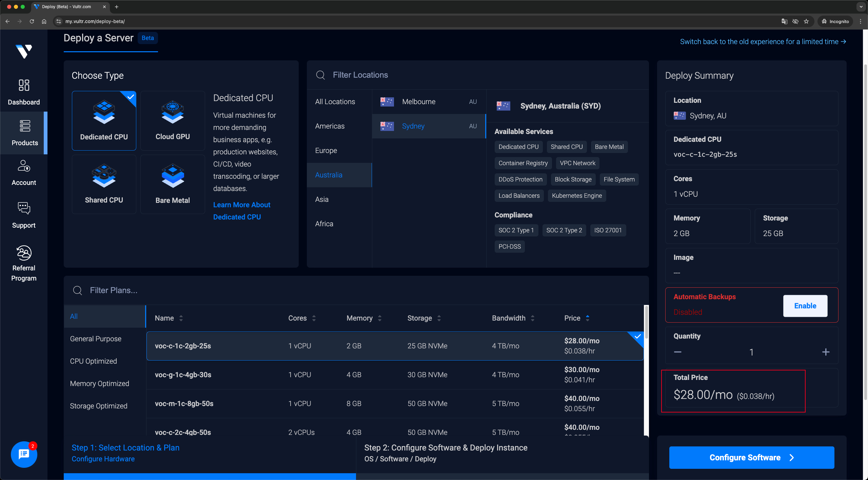This screenshot has height=480, width=868.
Task: Open Learn More About Dedicated CPU link
Action: click(x=241, y=211)
